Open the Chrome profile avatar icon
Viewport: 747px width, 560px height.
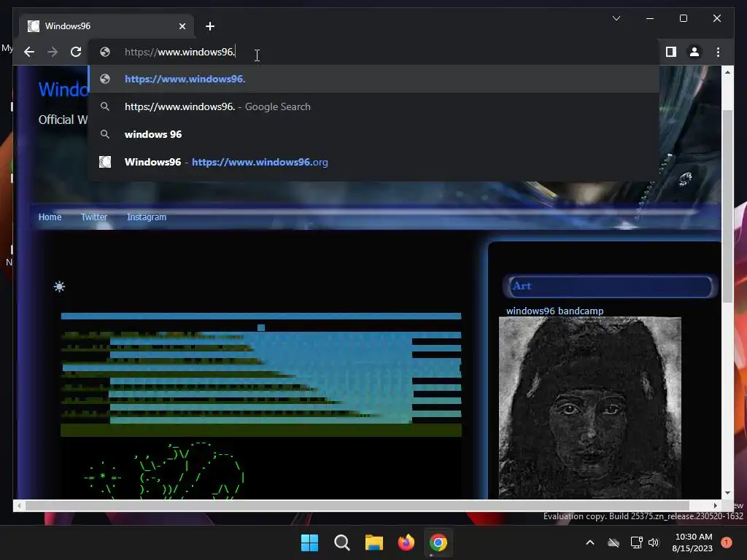click(694, 52)
